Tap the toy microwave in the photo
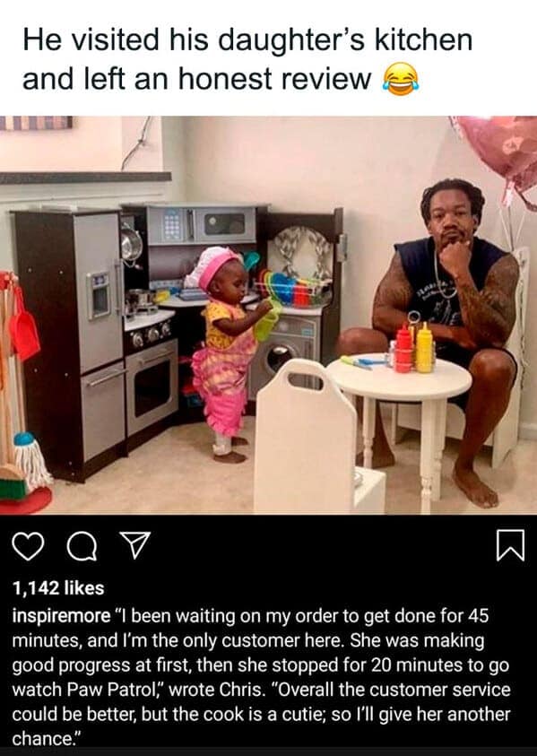 tap(202, 225)
